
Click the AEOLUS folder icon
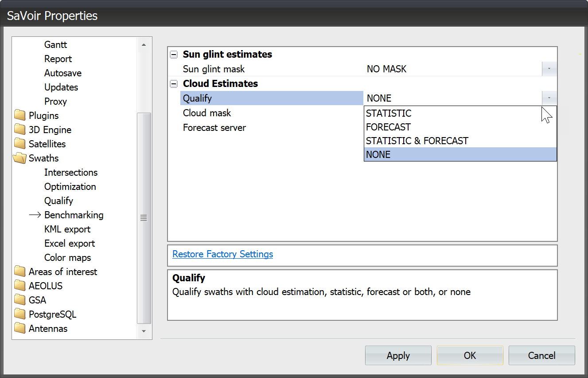[x=19, y=286]
